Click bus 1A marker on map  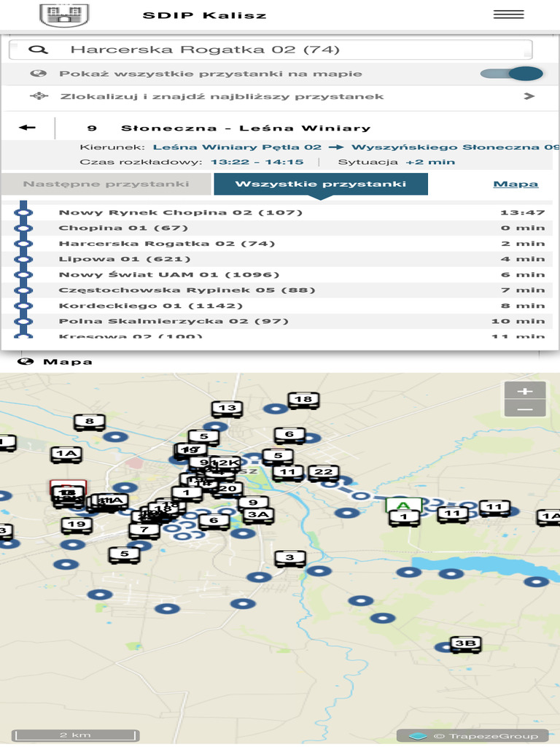[x=66, y=454]
